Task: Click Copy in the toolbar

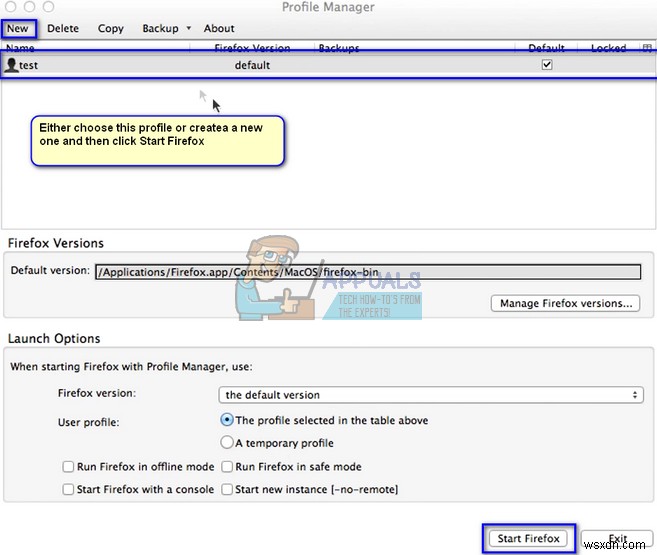Action: (111, 28)
